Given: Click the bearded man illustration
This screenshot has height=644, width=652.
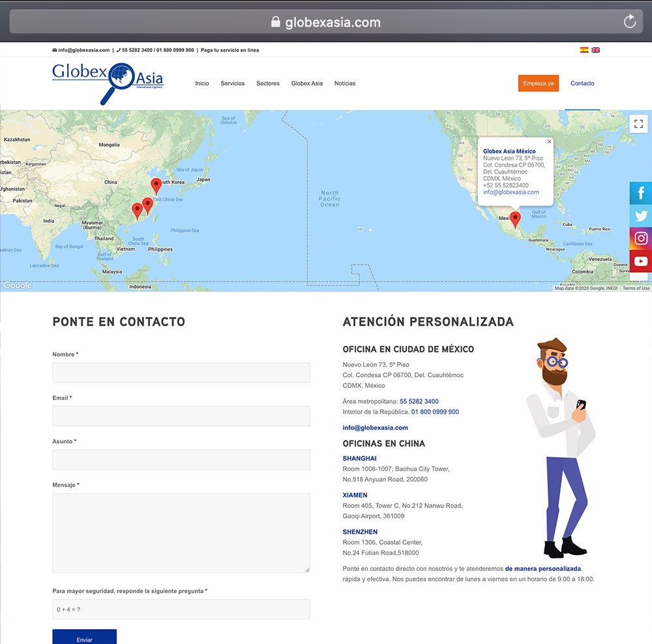Looking at the screenshot, I should point(561,447).
